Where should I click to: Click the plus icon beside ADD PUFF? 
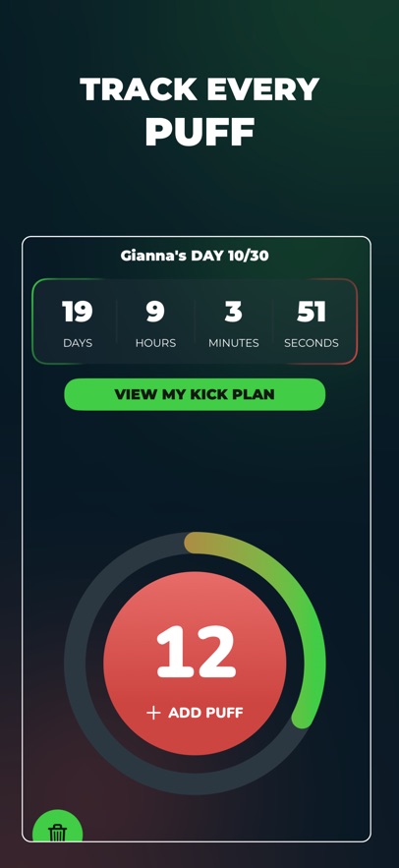pyautogui.click(x=153, y=713)
